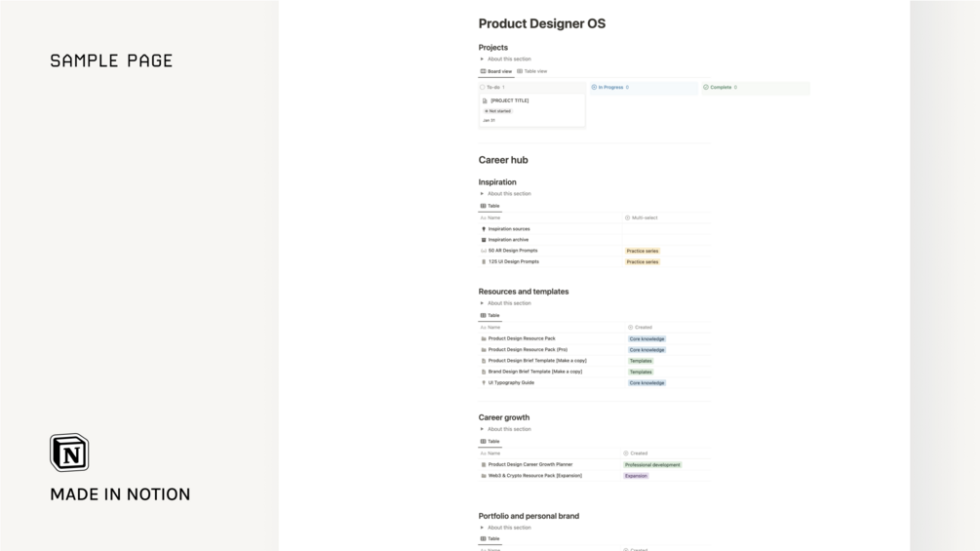
Task: Click the Complete status checkmark icon
Action: click(706, 88)
